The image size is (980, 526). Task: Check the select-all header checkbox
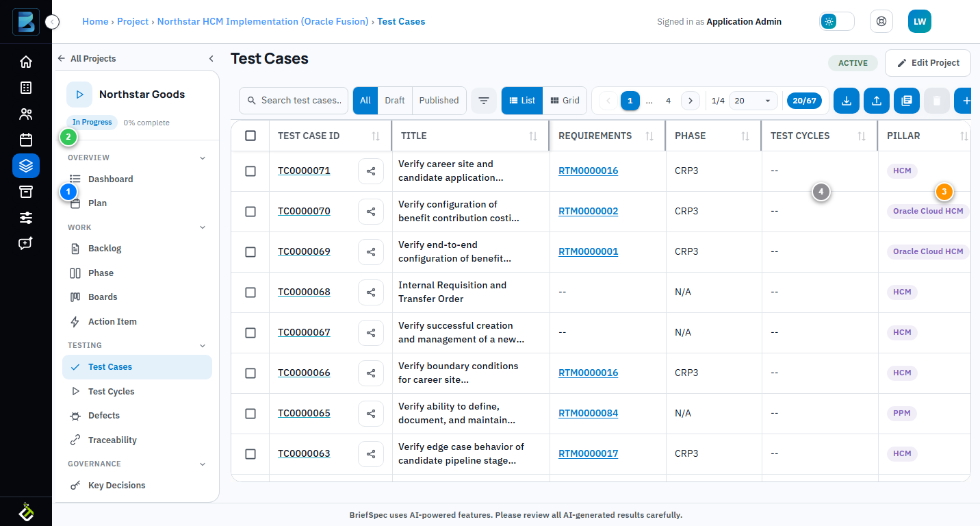pos(250,136)
